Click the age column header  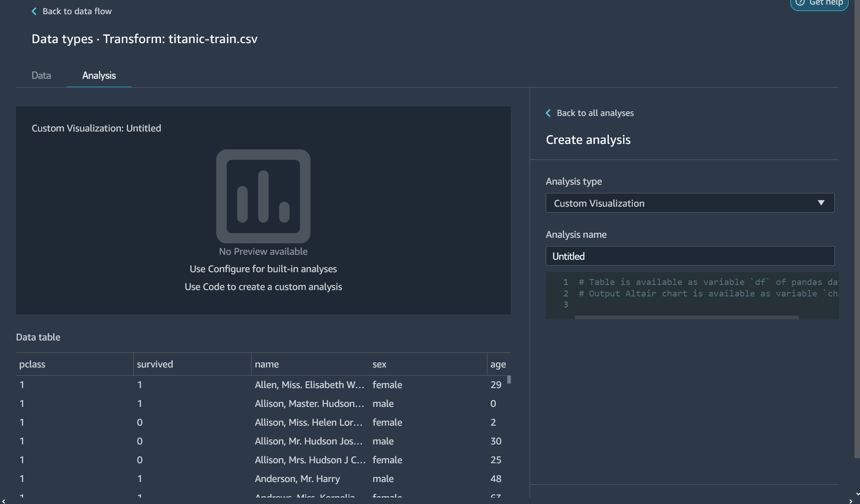pos(498,364)
